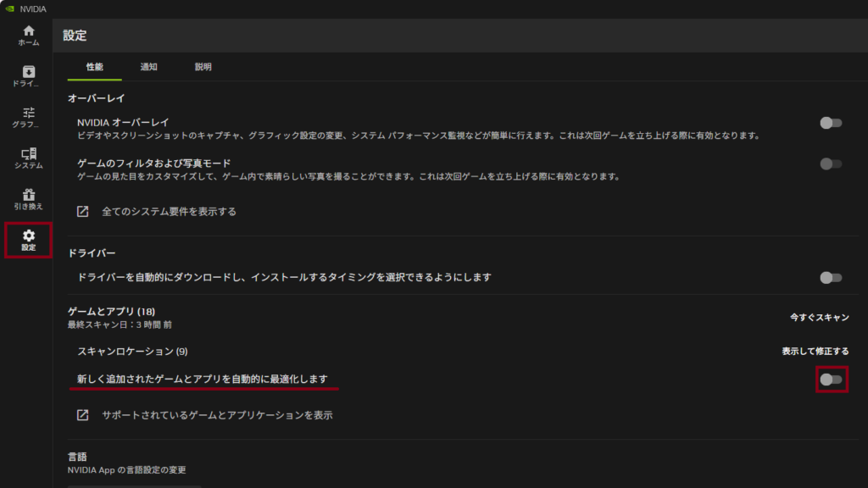Click 今すぐスキャン to scan now

point(819,317)
